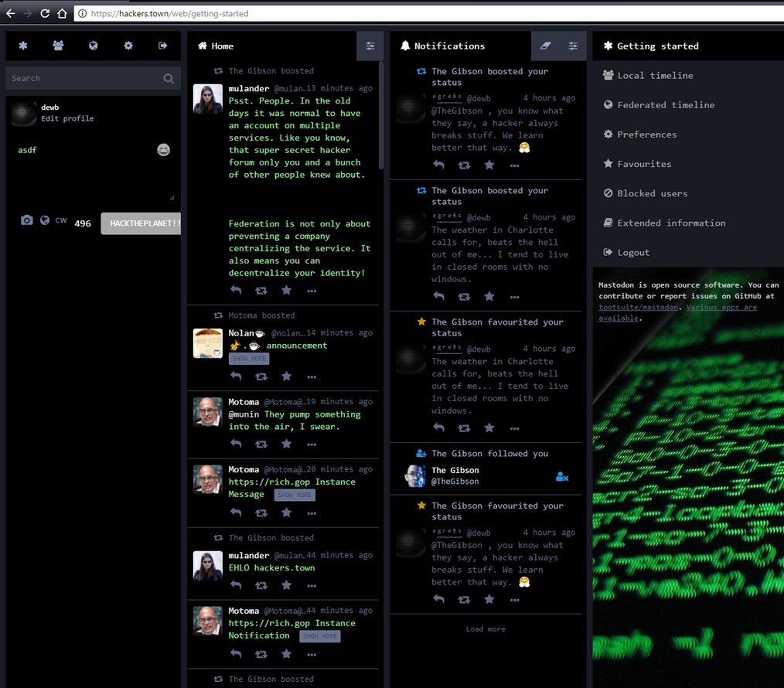
Task: Boost Motoma's '@munin They pump' post
Action: [x=261, y=444]
